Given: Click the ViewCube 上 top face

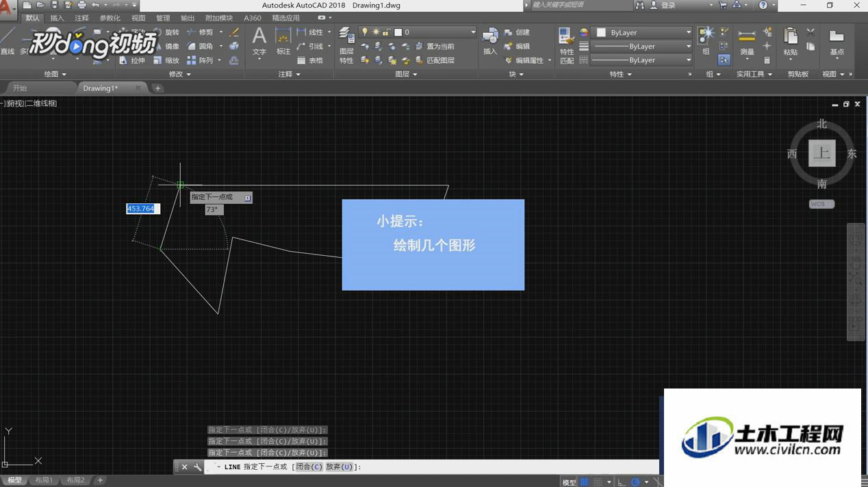Looking at the screenshot, I should 821,153.
